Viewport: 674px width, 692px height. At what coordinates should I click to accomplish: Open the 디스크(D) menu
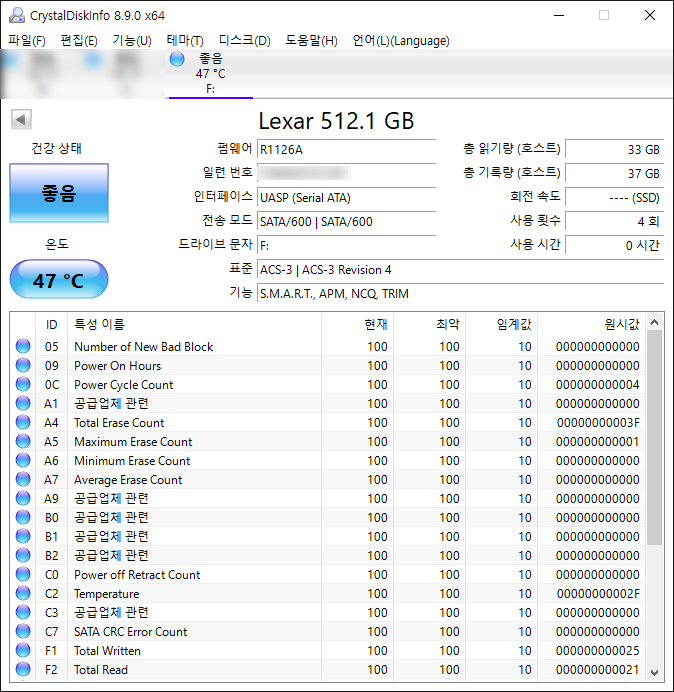click(x=244, y=41)
